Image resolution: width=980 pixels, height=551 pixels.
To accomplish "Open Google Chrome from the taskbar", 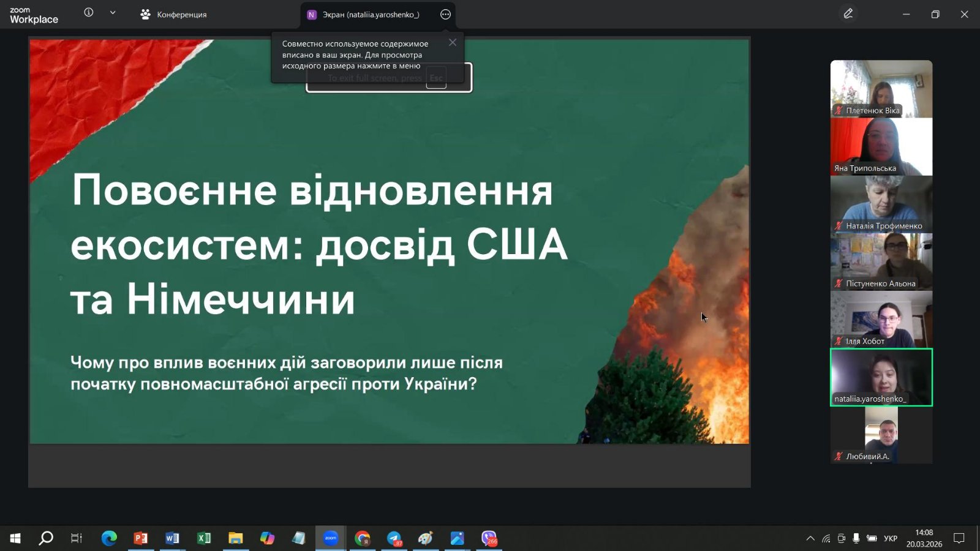I will tap(363, 538).
